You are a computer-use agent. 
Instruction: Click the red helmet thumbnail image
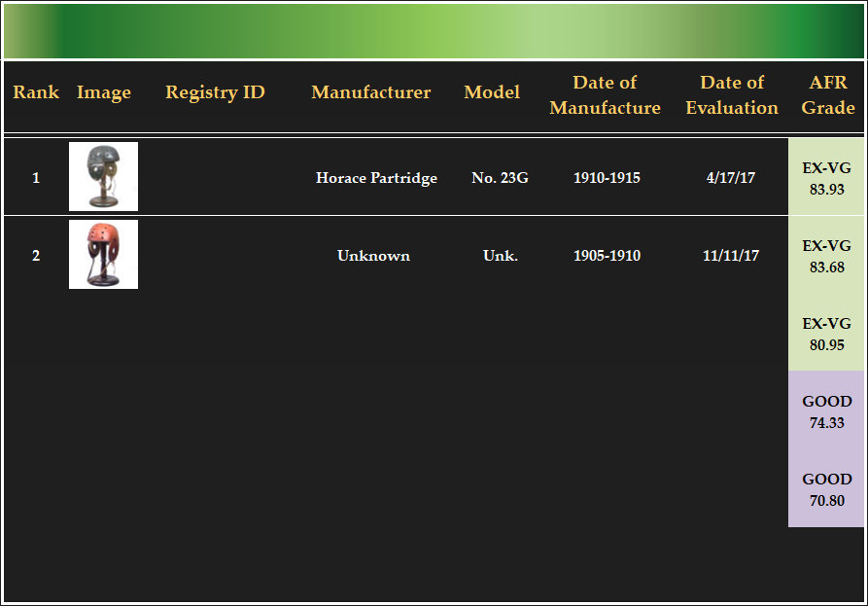coord(103,254)
